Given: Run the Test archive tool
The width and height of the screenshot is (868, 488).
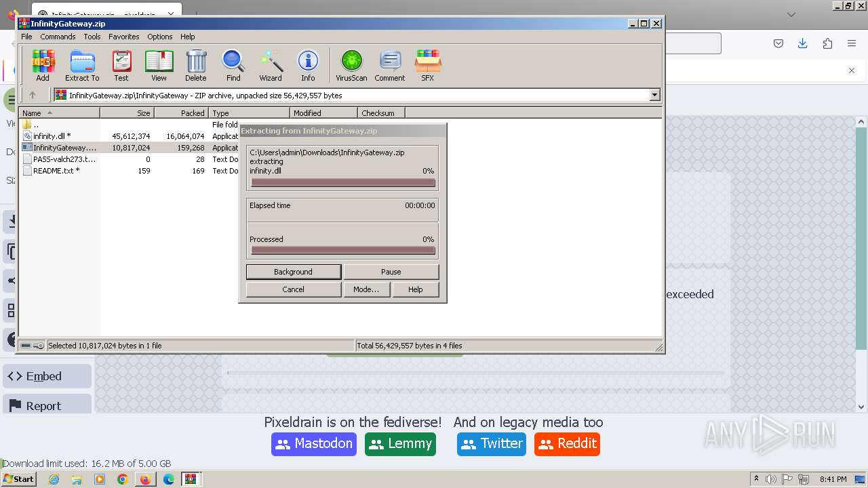Looking at the screenshot, I should click(x=121, y=66).
